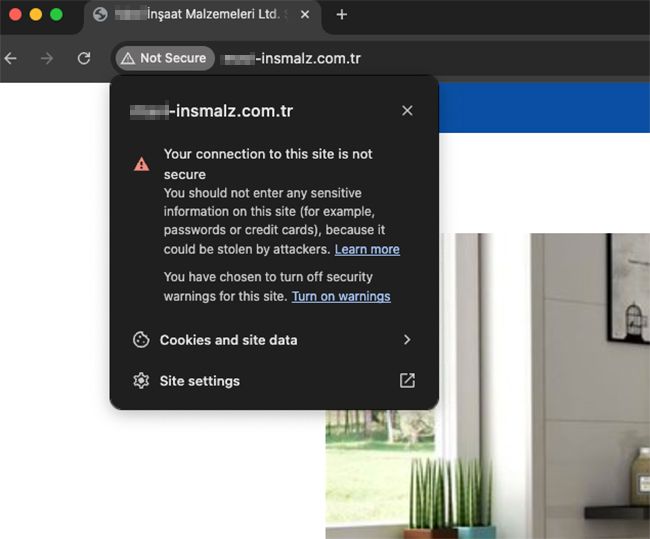Open the Site settings entry

point(200,381)
